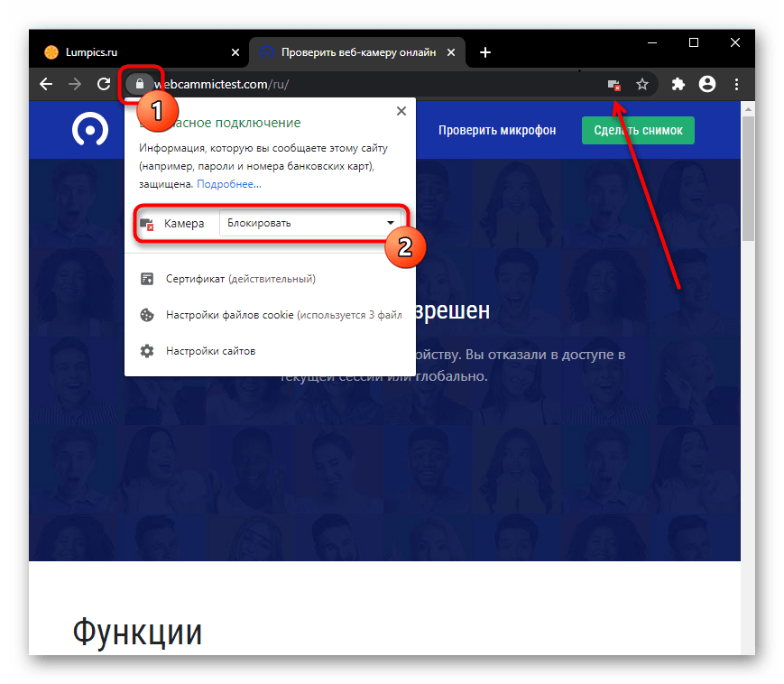Go back to previous page
Image resolution: width=784 pixels, height=684 pixels.
(46, 84)
